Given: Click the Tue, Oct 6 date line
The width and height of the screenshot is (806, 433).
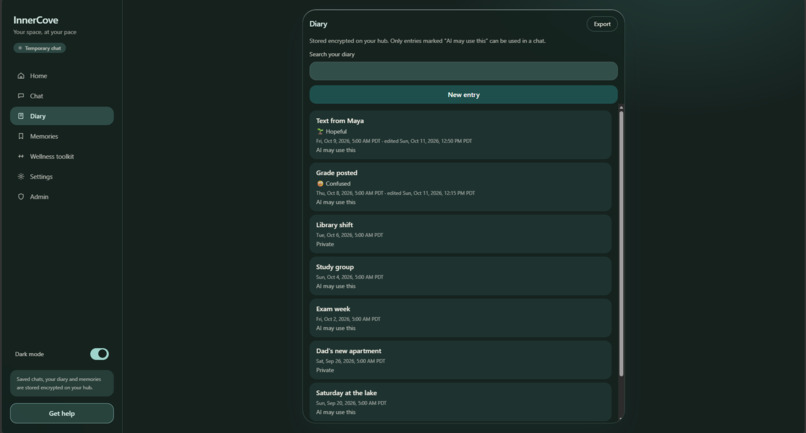Looking at the screenshot, I should coord(350,235).
